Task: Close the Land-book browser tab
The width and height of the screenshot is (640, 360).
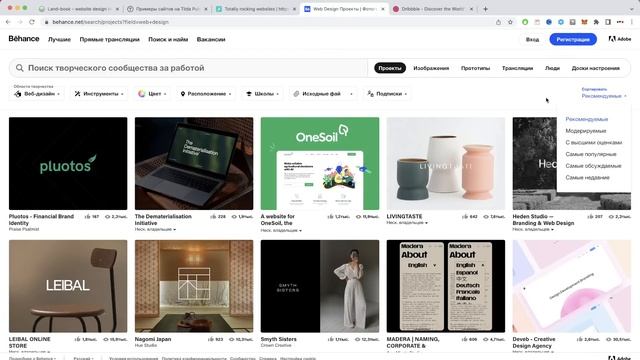Action: [118, 9]
